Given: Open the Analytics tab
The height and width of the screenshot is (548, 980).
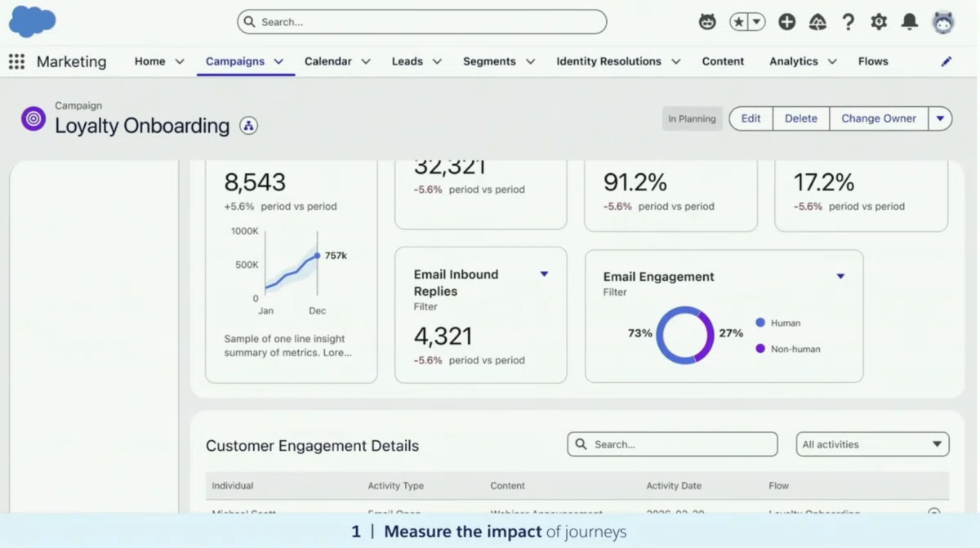Looking at the screenshot, I should 794,61.
